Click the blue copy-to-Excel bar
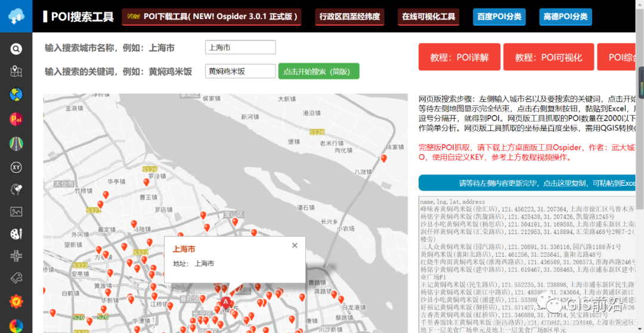The image size is (644, 333). pyautogui.click(x=528, y=183)
